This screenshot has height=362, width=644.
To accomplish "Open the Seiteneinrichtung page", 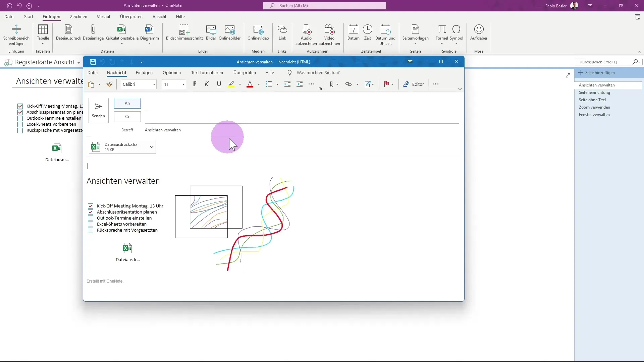I will pos(594,93).
